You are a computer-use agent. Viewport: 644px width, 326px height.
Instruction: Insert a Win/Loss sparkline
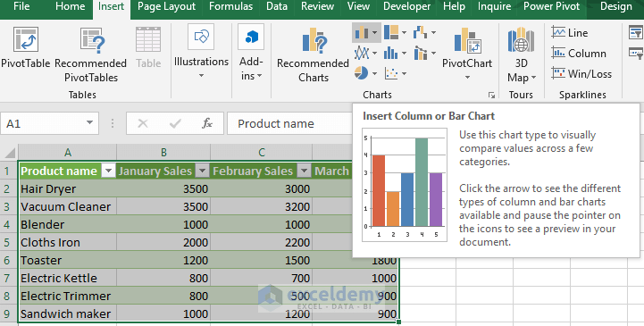(x=581, y=73)
